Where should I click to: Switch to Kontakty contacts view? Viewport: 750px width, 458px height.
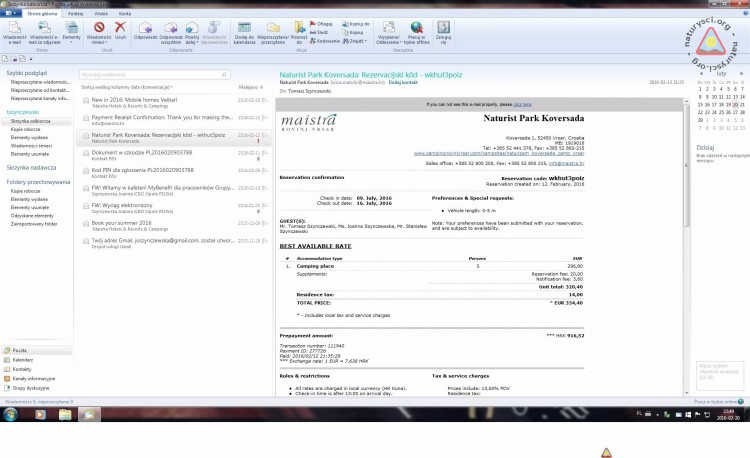[x=22, y=370]
